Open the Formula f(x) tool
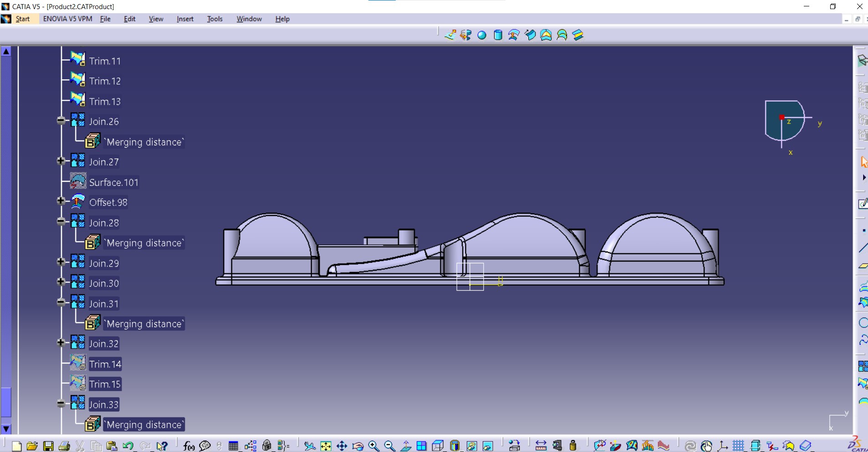The height and width of the screenshot is (452, 868). [x=189, y=446]
